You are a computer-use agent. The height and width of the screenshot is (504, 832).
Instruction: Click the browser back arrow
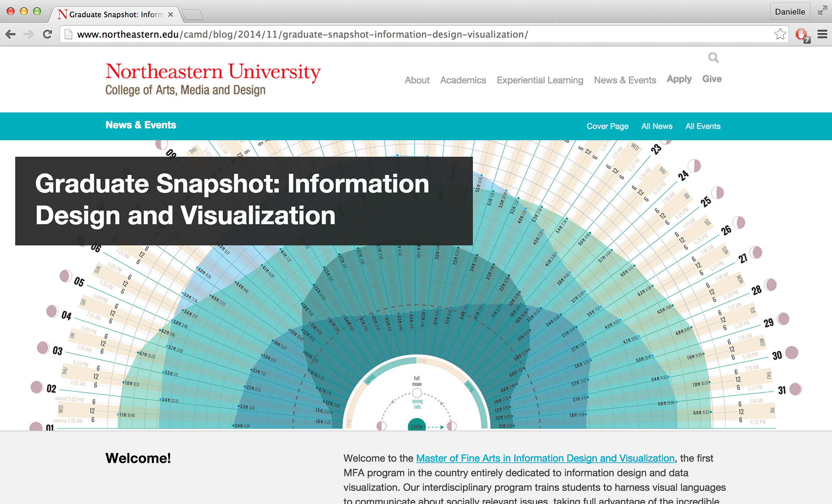coord(11,34)
